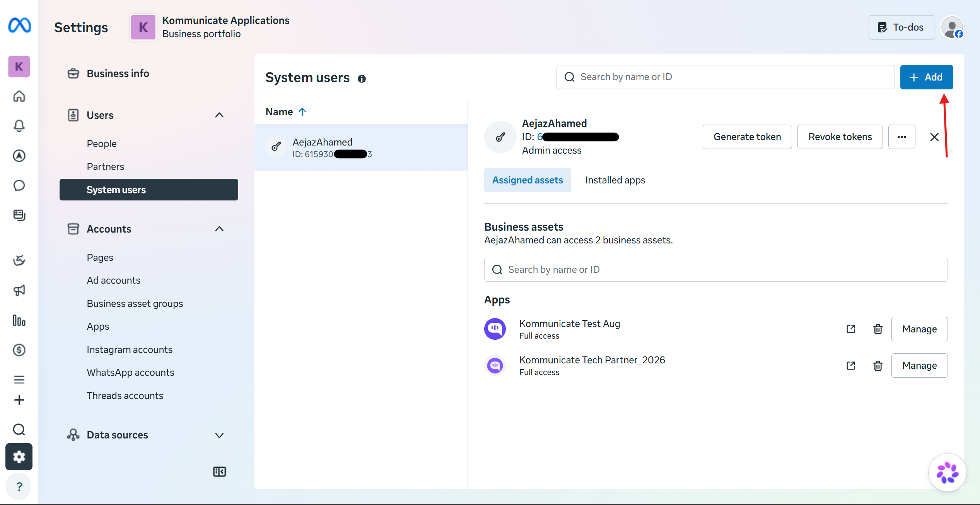Go to Home icon in left rail
This screenshot has width=980, height=505.
pyautogui.click(x=19, y=96)
